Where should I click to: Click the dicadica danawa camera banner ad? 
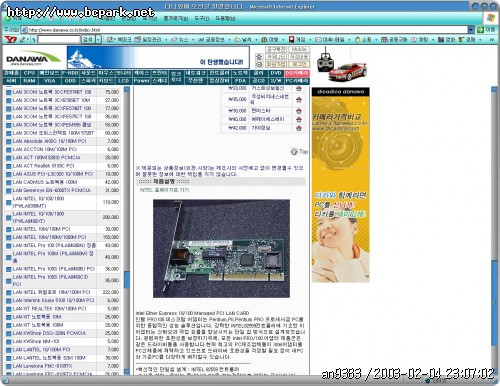coord(340,185)
